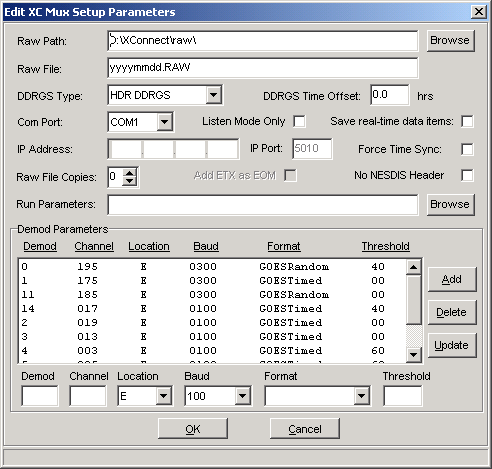492x469 pixels.
Task: Select demod 2 row with channel 019
Action: tap(212, 323)
